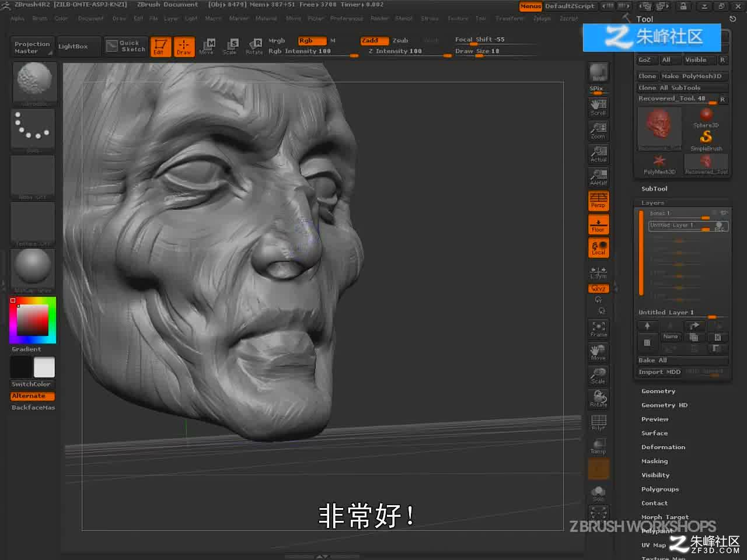Adjust the Draw Size slider
This screenshot has width=747, height=560.
point(494,51)
